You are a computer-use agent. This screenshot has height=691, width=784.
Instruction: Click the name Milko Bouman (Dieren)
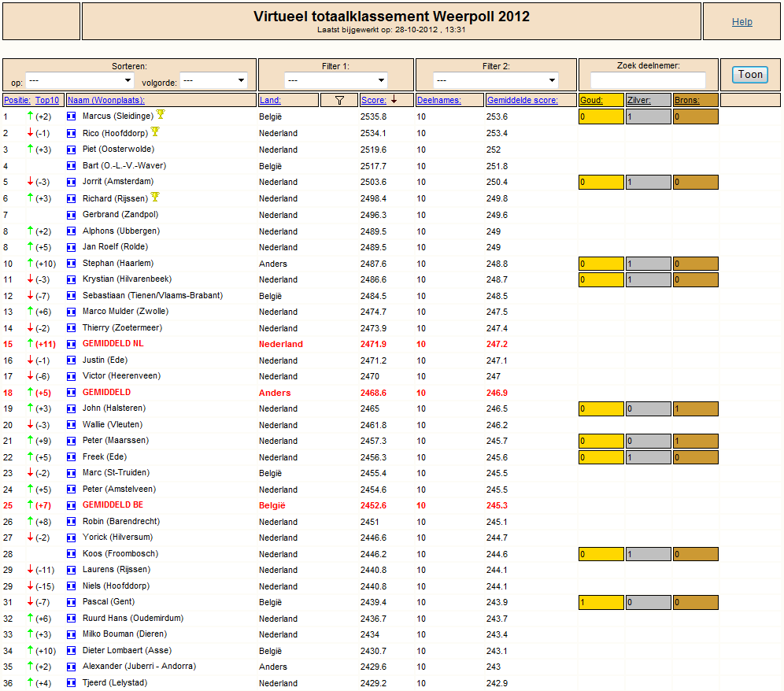(124, 634)
